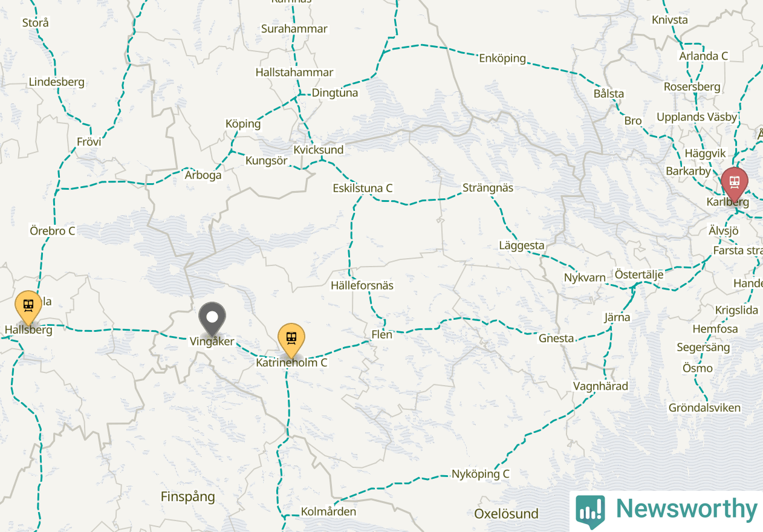
Task: Select the Lindesberg label on map
Action: 57,82
